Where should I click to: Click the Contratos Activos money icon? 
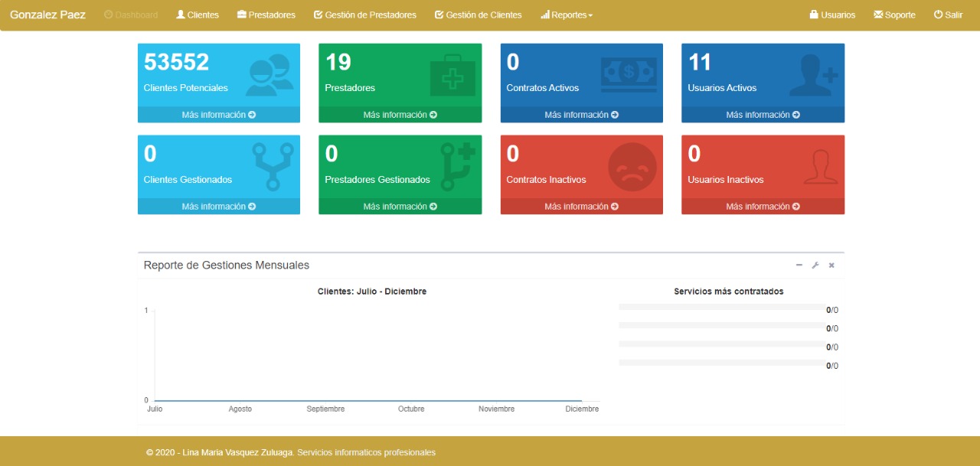(629, 75)
